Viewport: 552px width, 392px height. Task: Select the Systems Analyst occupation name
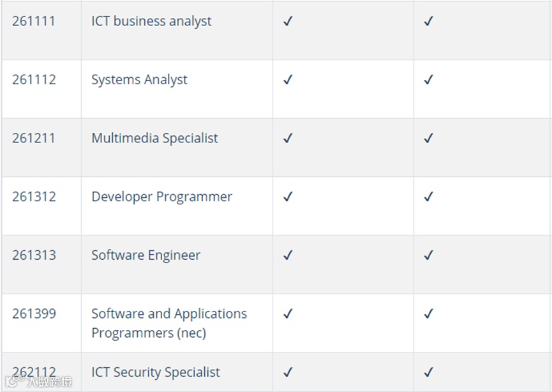tap(139, 80)
